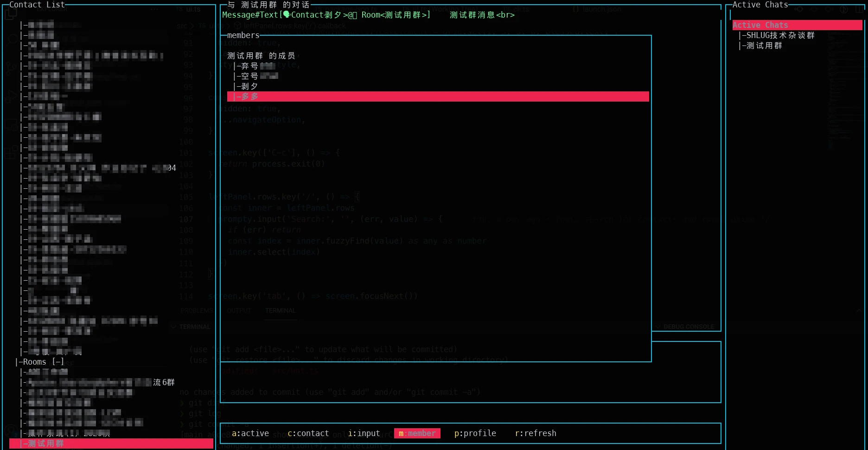Collapse the Rooms [-] tree node
Screen dimensions: 868x450
pos(40,362)
